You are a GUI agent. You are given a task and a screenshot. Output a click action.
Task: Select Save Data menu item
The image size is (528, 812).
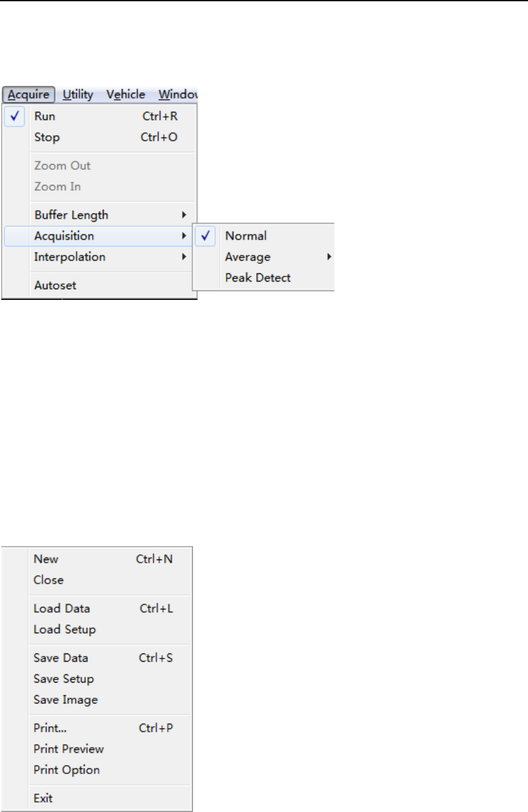click(x=98, y=658)
